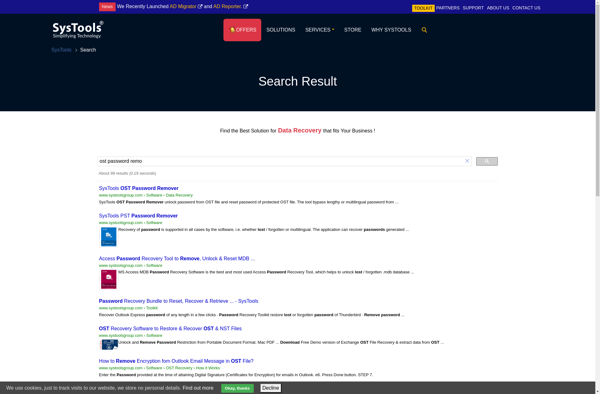Click the Toolkit button in top bar

(x=423, y=8)
